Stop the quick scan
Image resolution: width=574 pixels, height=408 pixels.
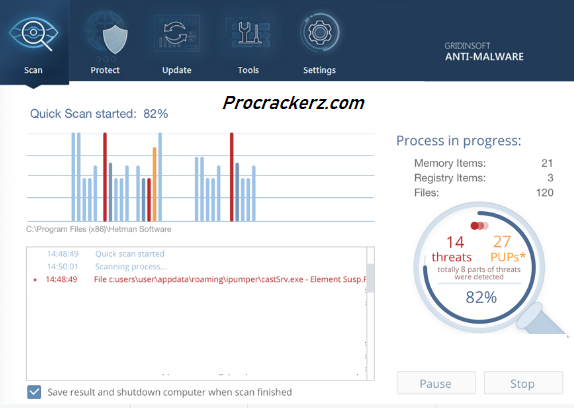[x=523, y=383]
